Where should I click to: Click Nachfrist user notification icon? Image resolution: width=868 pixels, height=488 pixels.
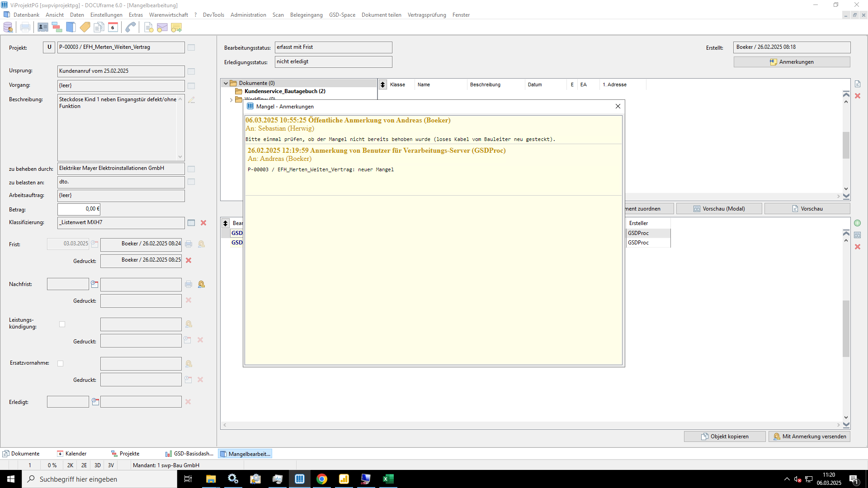(x=201, y=284)
